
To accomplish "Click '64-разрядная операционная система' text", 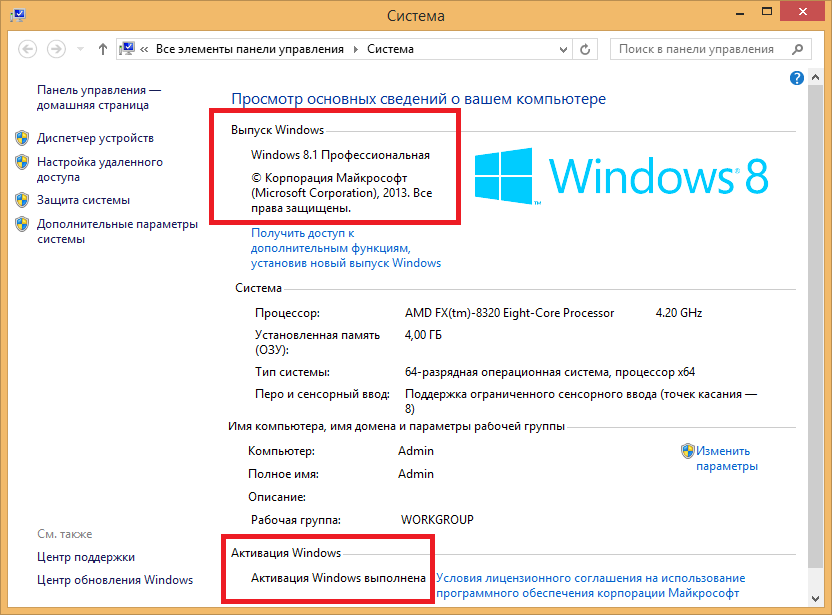I will 507,372.
